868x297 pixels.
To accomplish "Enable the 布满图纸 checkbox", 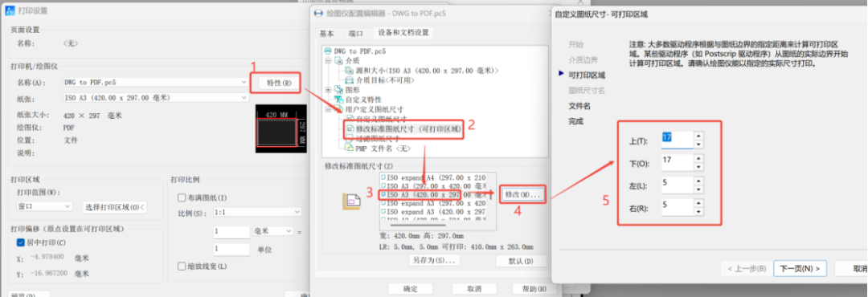I will click(182, 198).
